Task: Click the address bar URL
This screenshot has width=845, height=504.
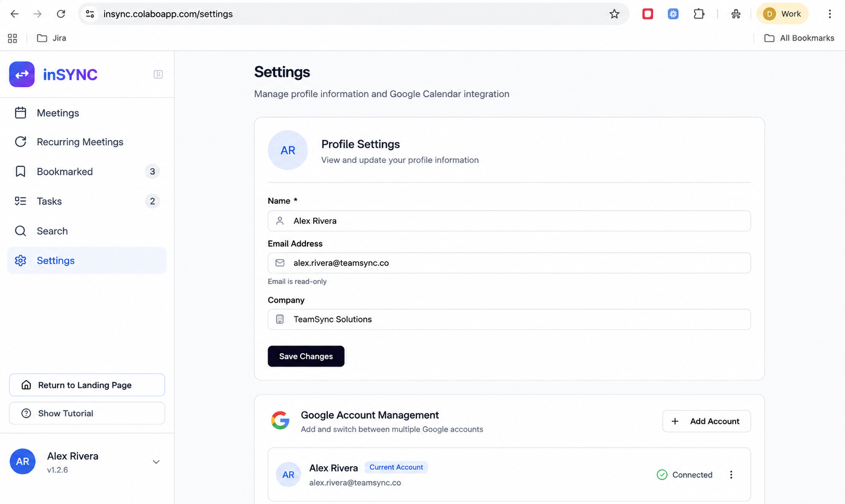Action: click(x=168, y=14)
